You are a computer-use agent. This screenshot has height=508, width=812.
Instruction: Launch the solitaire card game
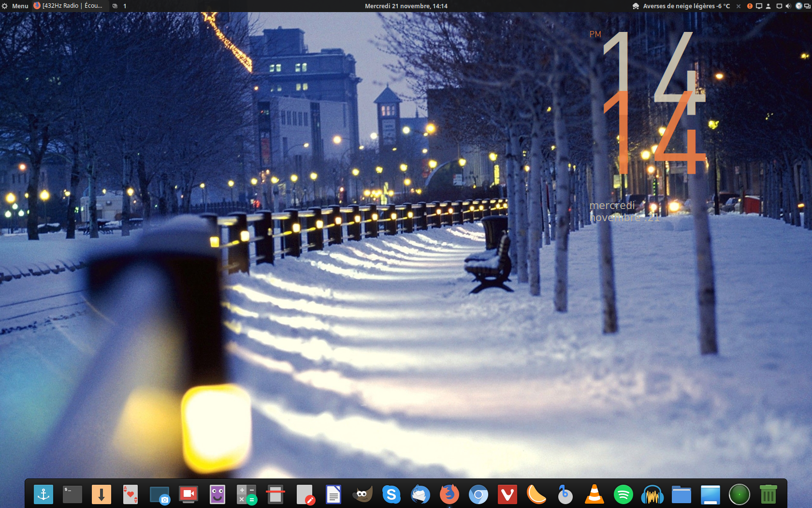[x=130, y=494]
